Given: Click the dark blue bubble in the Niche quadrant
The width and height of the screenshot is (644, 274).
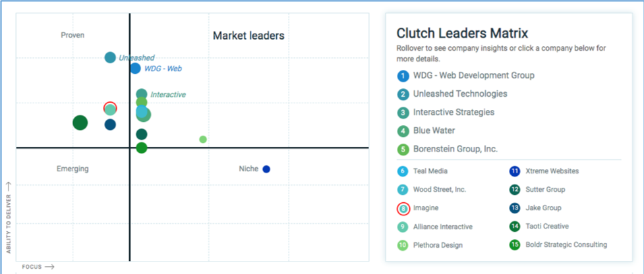Looking at the screenshot, I should click(266, 169).
